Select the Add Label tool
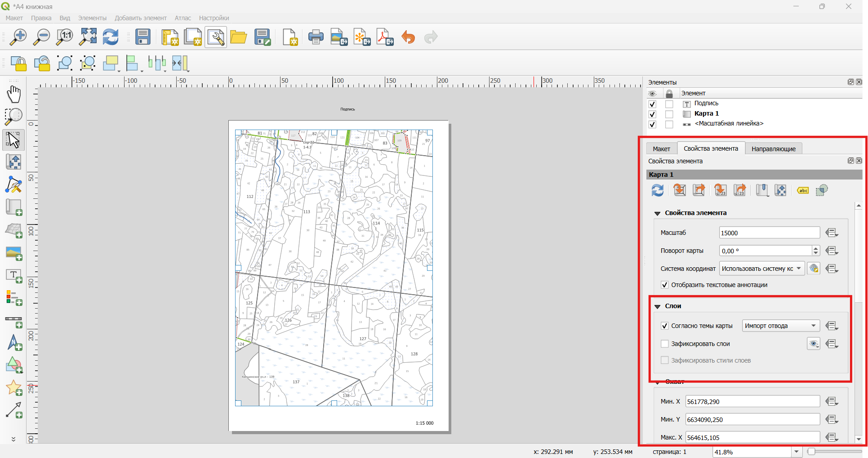The height and width of the screenshot is (458, 868). pos(14,275)
